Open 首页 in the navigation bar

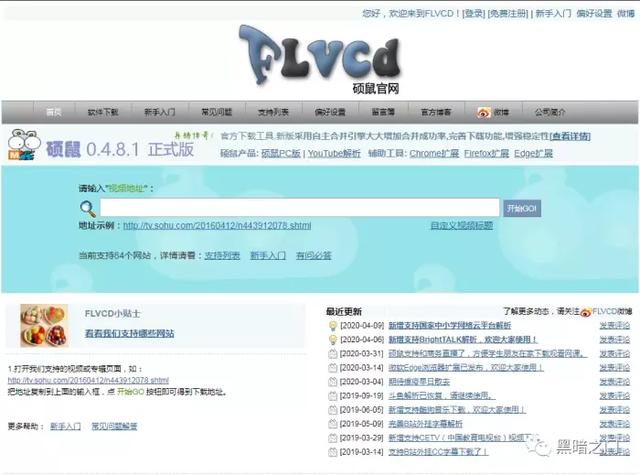54,112
